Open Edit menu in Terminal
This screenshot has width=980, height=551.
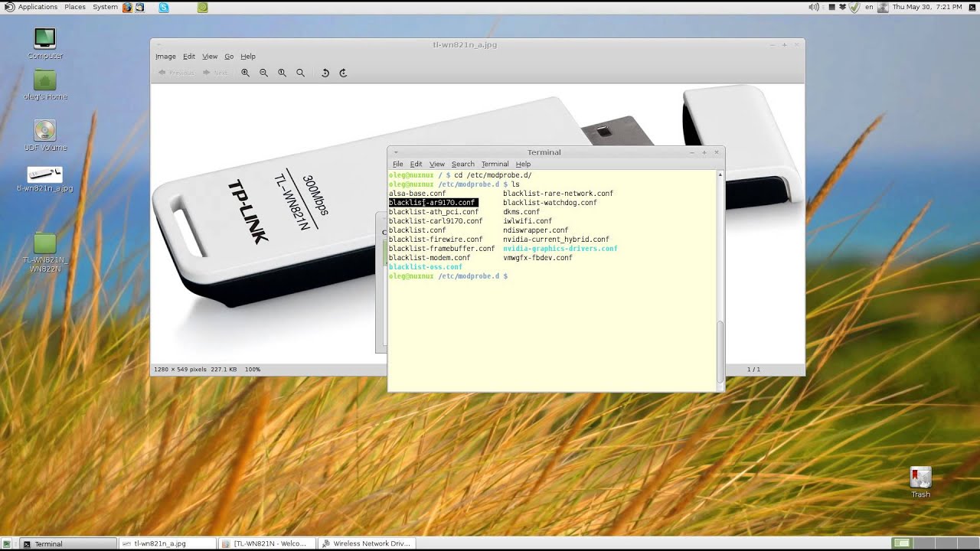pos(416,164)
